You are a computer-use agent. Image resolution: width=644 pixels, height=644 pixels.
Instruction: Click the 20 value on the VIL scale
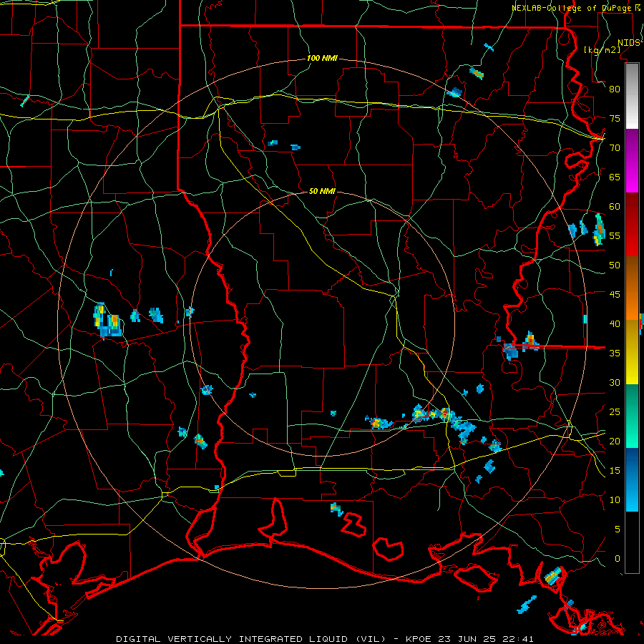pos(615,441)
